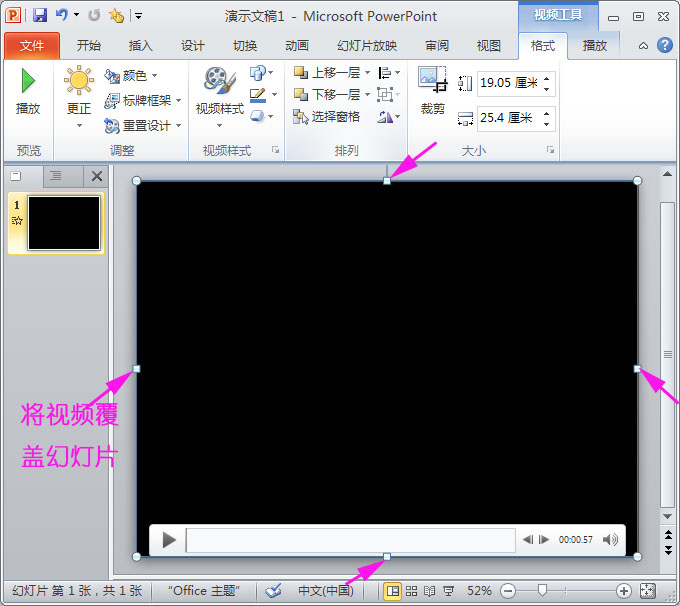Switch to the 设计 ribbon tab
Image resolution: width=680 pixels, height=606 pixels.
[x=193, y=46]
